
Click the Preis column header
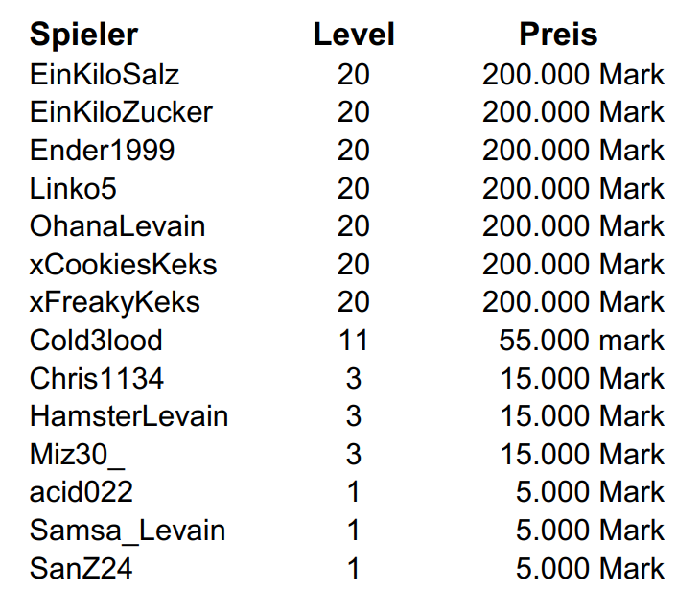click(x=558, y=35)
